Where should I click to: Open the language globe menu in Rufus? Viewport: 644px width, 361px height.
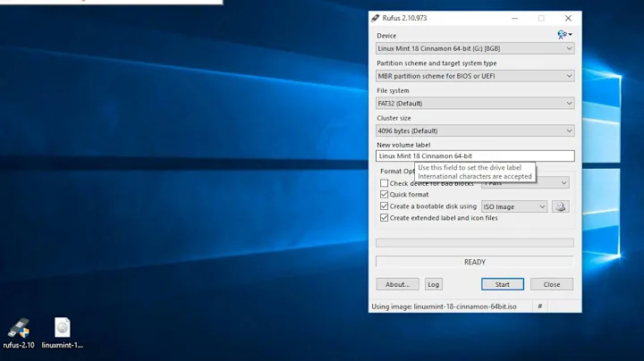click(564, 35)
